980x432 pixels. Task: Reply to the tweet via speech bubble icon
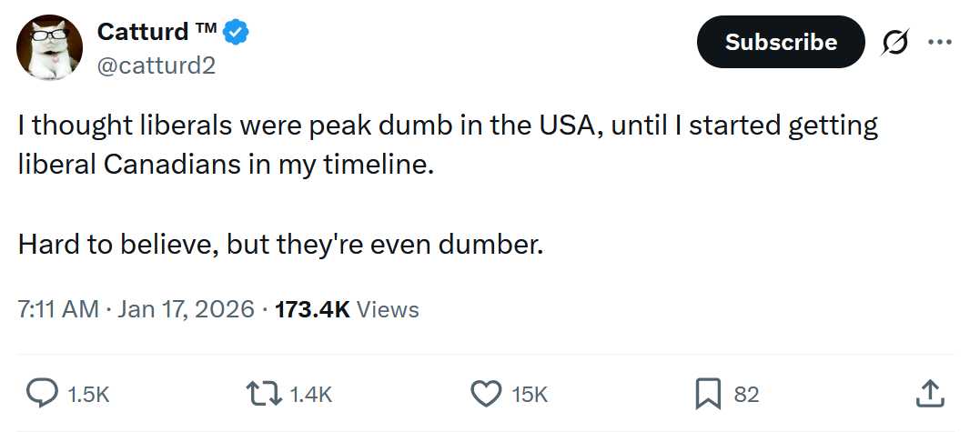tap(41, 393)
